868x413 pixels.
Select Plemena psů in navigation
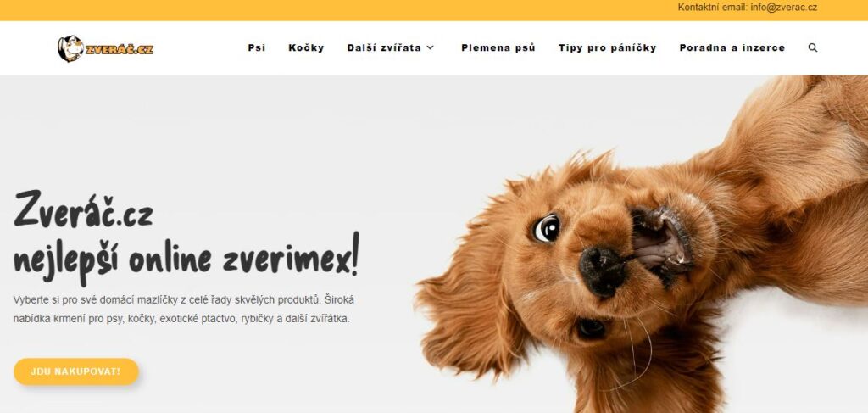[498, 47]
